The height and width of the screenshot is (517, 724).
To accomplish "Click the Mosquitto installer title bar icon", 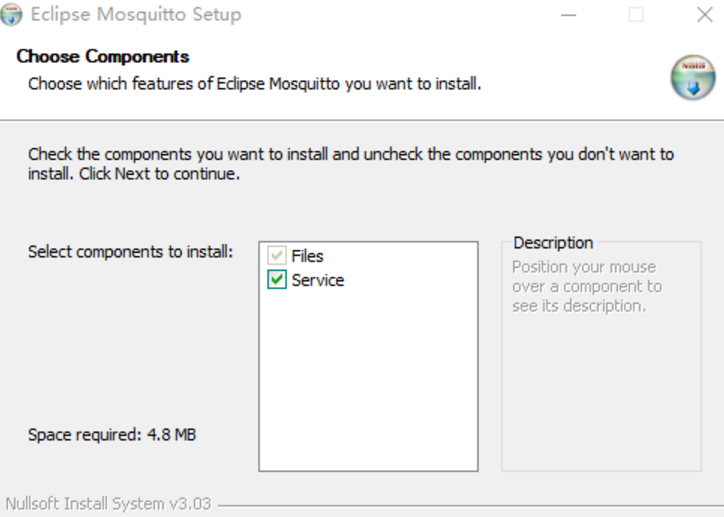I will (12, 15).
